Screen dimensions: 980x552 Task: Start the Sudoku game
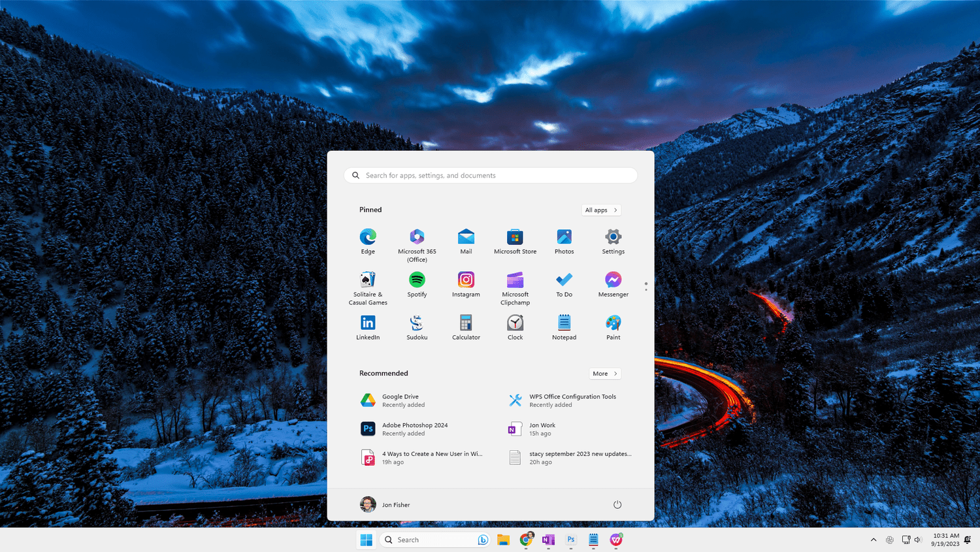(x=417, y=328)
